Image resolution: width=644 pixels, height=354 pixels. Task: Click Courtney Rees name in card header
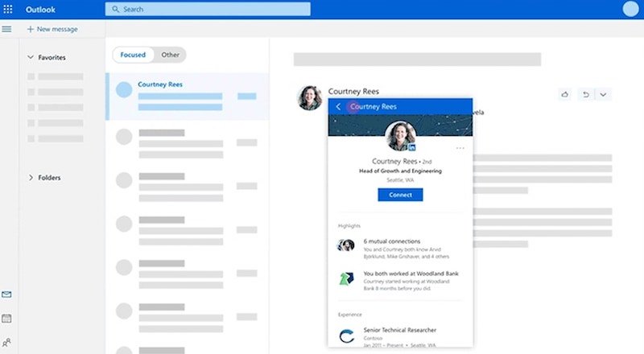pyautogui.click(x=374, y=106)
